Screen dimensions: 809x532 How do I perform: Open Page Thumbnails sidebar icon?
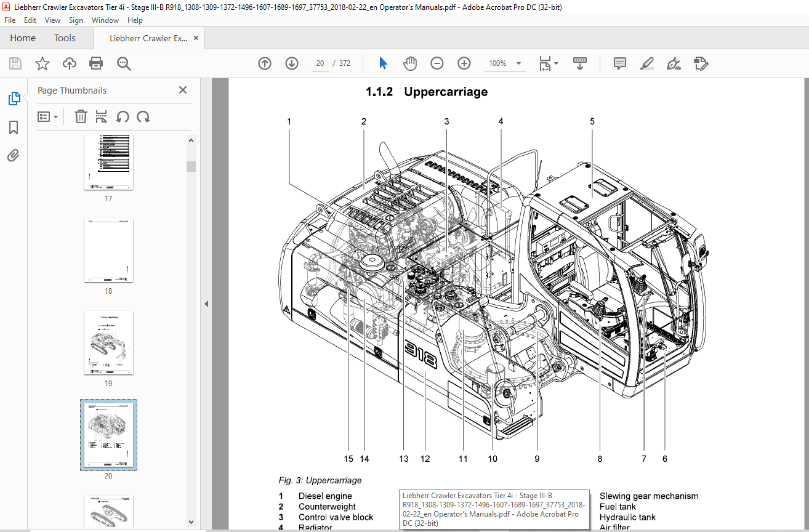[x=14, y=99]
